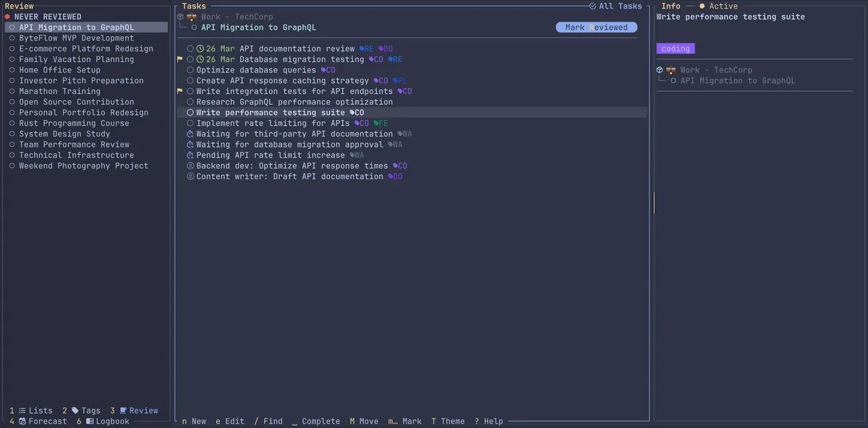Screen dimensions: 868x428
Task: Click the CO tag on Optimize database queries
Action: 328,70
